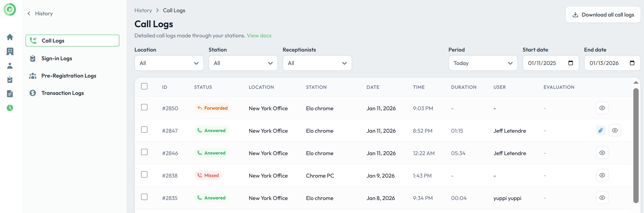Expand the Location filter dropdown
The height and width of the screenshot is (213, 644).
click(x=169, y=63)
